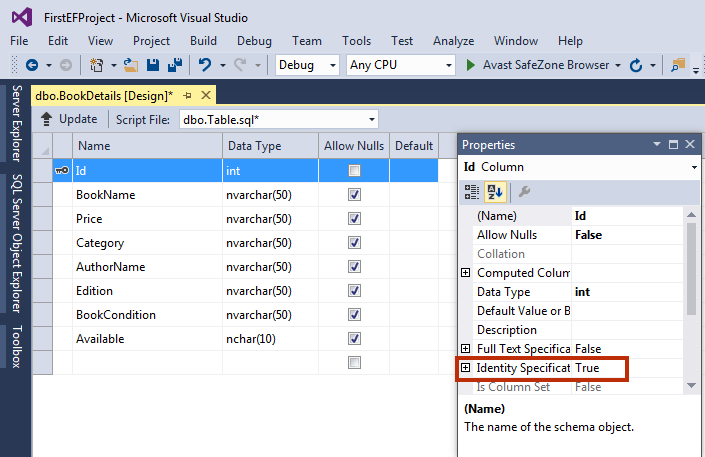This screenshot has height=457, width=705.
Task: Toggle Allow Nulls checkbox in empty row
Action: (x=354, y=363)
